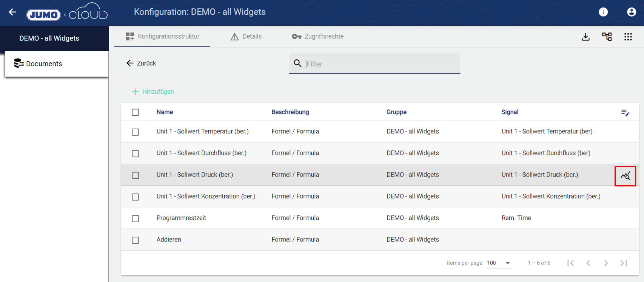
Task: Open the Zugriffsrechte tab
Action: 318,37
